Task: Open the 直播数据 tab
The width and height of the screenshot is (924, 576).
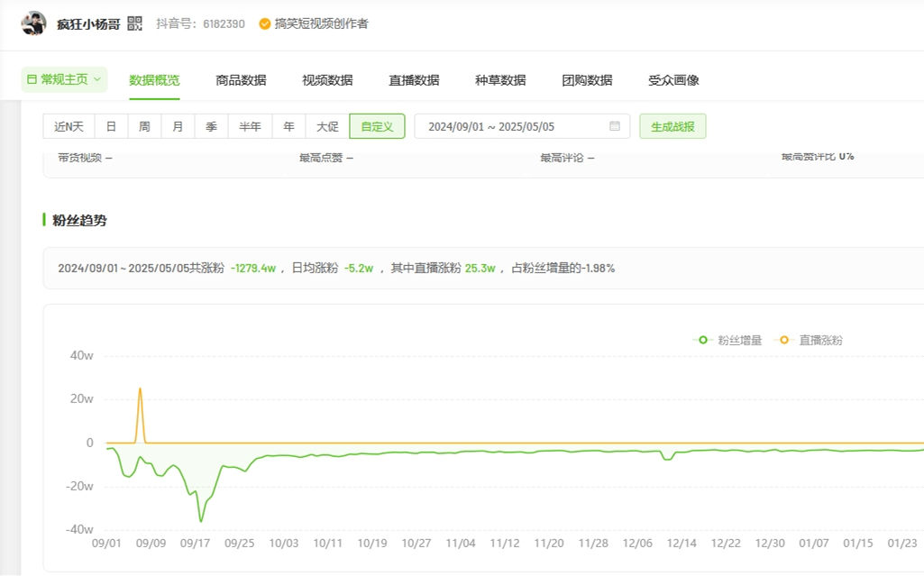Action: click(x=414, y=80)
